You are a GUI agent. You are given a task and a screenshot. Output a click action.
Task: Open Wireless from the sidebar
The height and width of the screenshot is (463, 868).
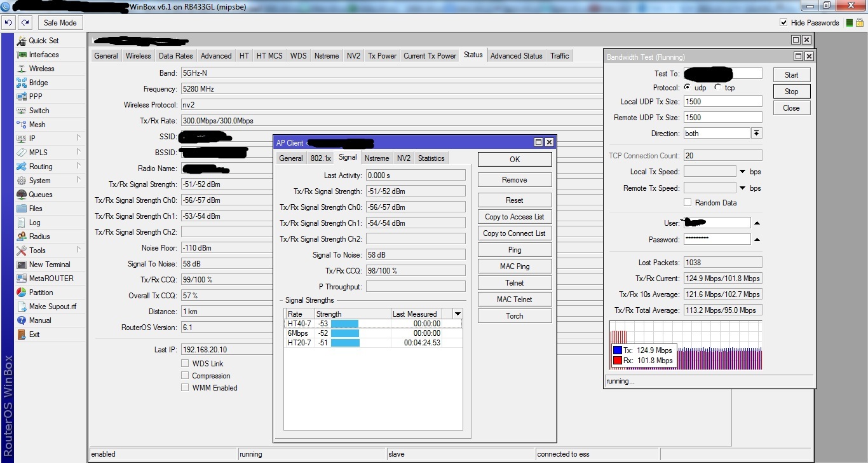41,69
